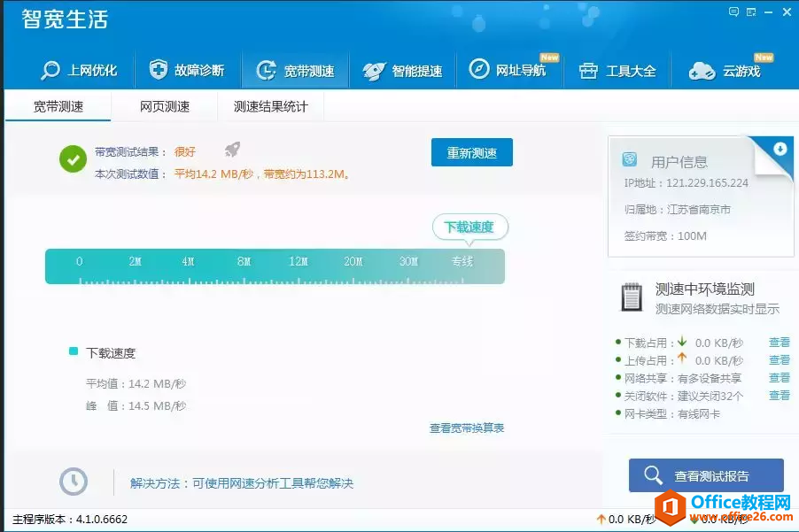This screenshot has width=799, height=532.
Task: Open the title bar menu icon
Action: [x=751, y=12]
